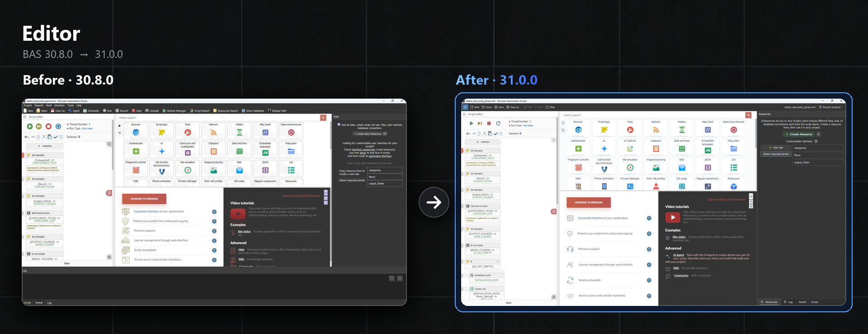Image resolution: width=868 pixels, height=334 pixels.
Task: Click the flavor field in the After window
Action: [x=818, y=155]
